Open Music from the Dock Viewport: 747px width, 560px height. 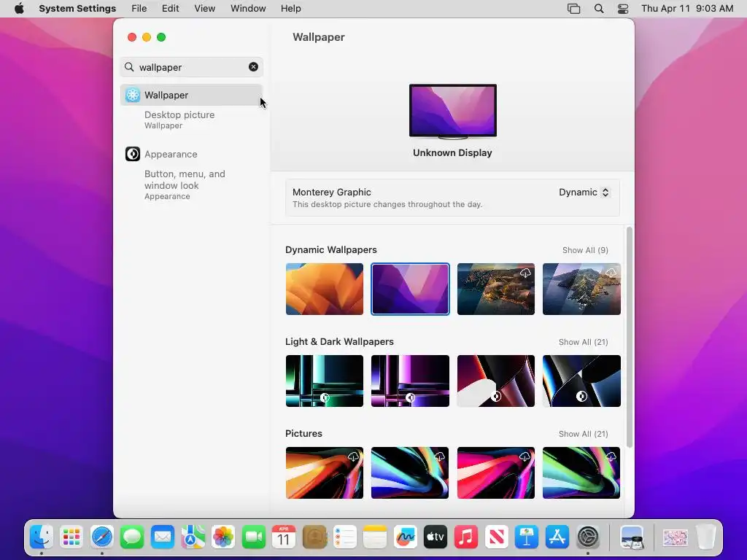[466, 537]
